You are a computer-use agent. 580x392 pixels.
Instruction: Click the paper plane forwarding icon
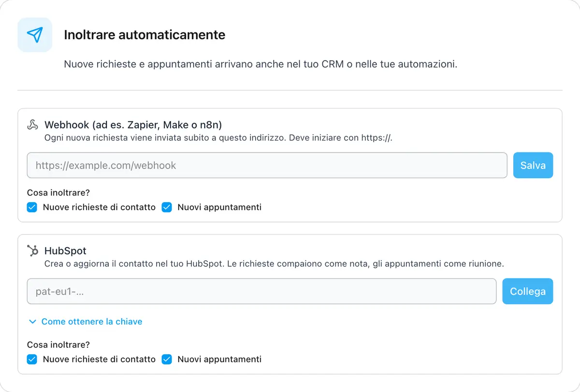click(x=35, y=35)
